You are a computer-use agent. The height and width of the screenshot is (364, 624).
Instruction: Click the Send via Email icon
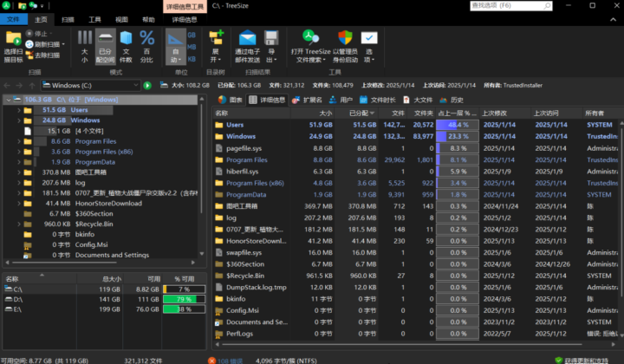click(x=247, y=38)
